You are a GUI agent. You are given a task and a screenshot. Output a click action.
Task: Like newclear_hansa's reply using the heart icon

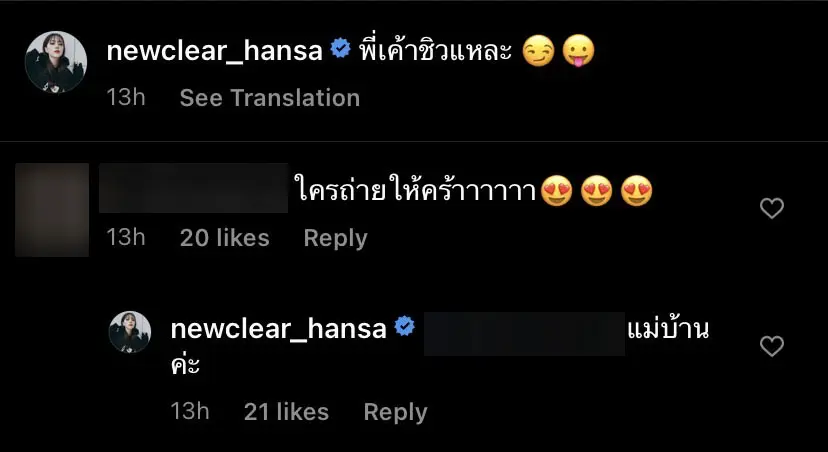pyautogui.click(x=772, y=346)
